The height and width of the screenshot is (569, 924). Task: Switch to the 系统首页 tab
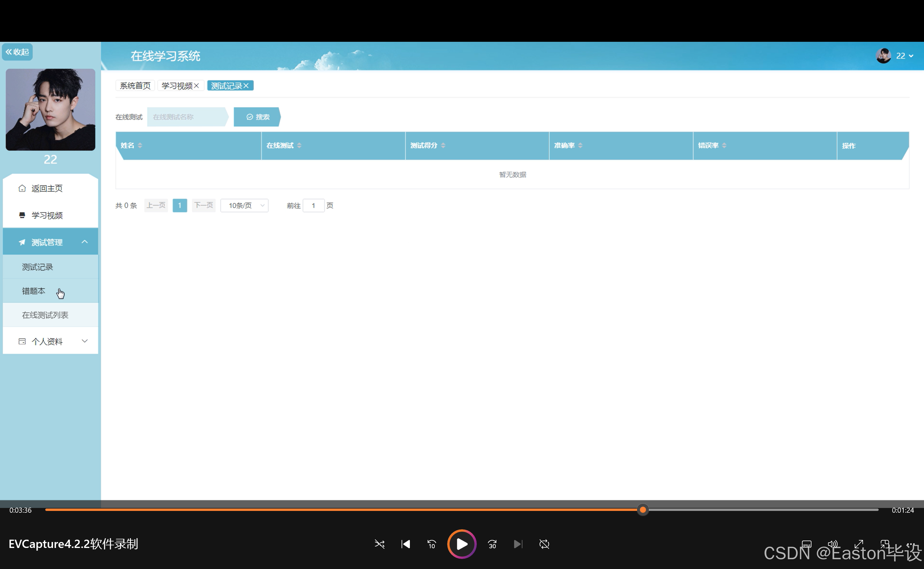click(x=135, y=86)
